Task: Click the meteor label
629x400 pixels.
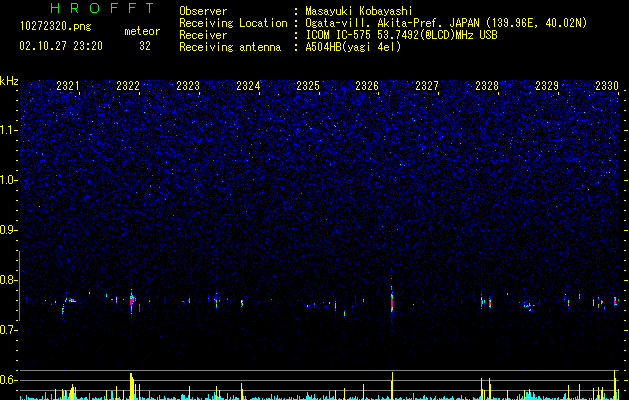Action: tap(142, 31)
